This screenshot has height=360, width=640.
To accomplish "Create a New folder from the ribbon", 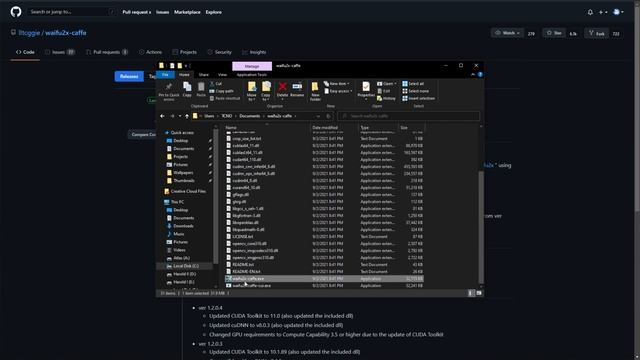I will click(315, 91).
